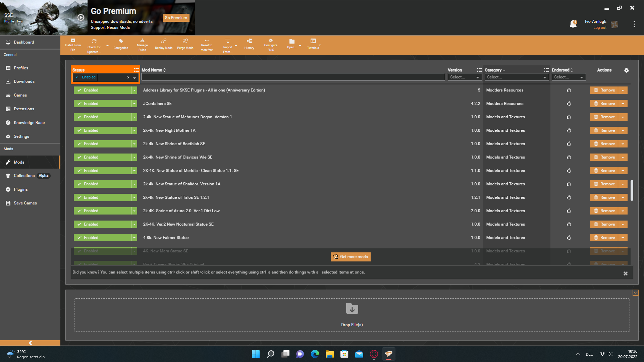The width and height of the screenshot is (644, 362).
Task: Click the Go Premium button
Action: point(176,18)
